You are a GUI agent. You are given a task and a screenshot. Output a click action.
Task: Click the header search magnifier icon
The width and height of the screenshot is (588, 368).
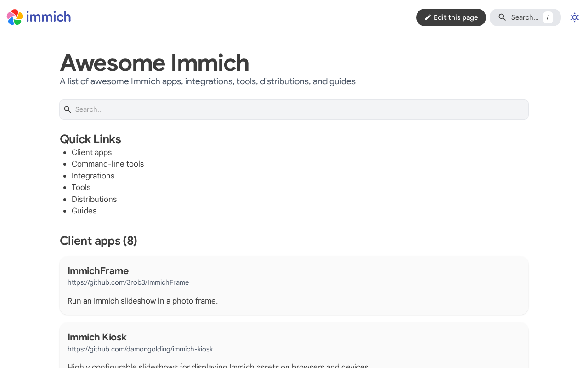click(502, 17)
